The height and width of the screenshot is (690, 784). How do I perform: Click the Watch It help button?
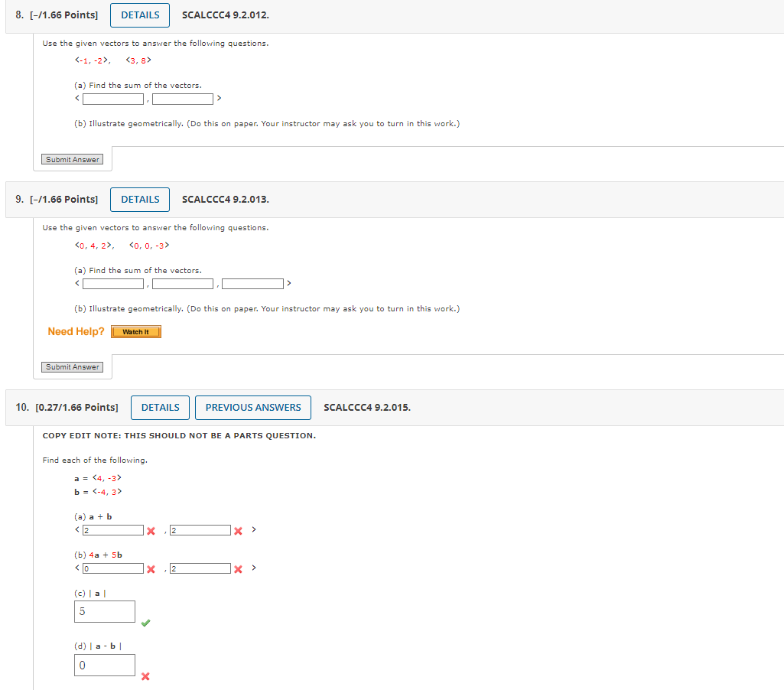(136, 332)
